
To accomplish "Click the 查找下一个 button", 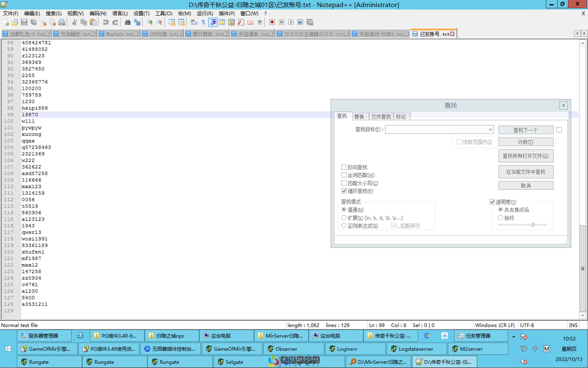I will pos(526,130).
